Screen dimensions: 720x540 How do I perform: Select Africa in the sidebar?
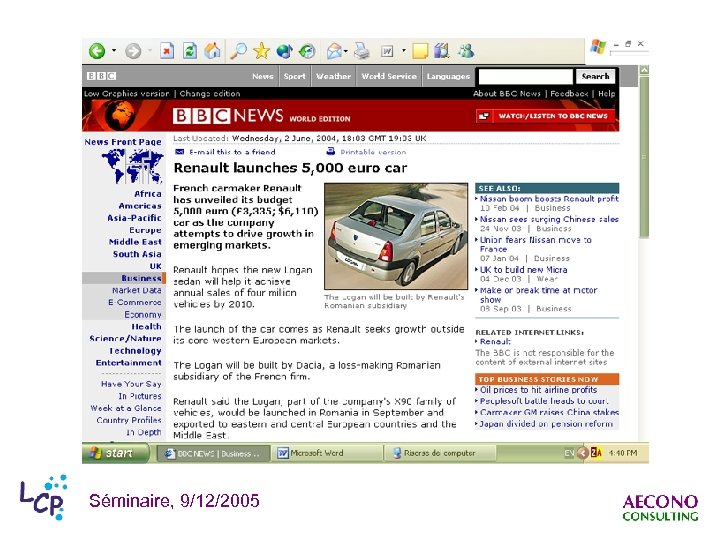point(148,194)
